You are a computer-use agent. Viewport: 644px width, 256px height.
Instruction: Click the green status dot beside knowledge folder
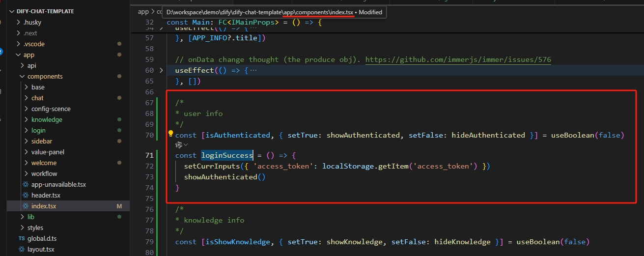click(x=119, y=120)
